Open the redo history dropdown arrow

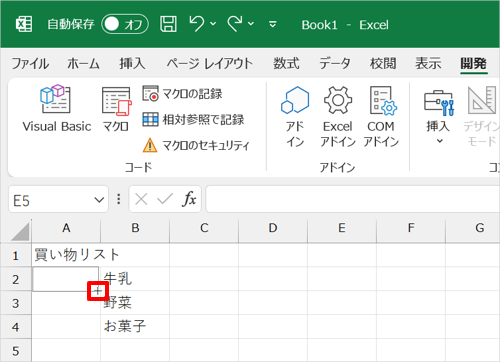point(251,24)
